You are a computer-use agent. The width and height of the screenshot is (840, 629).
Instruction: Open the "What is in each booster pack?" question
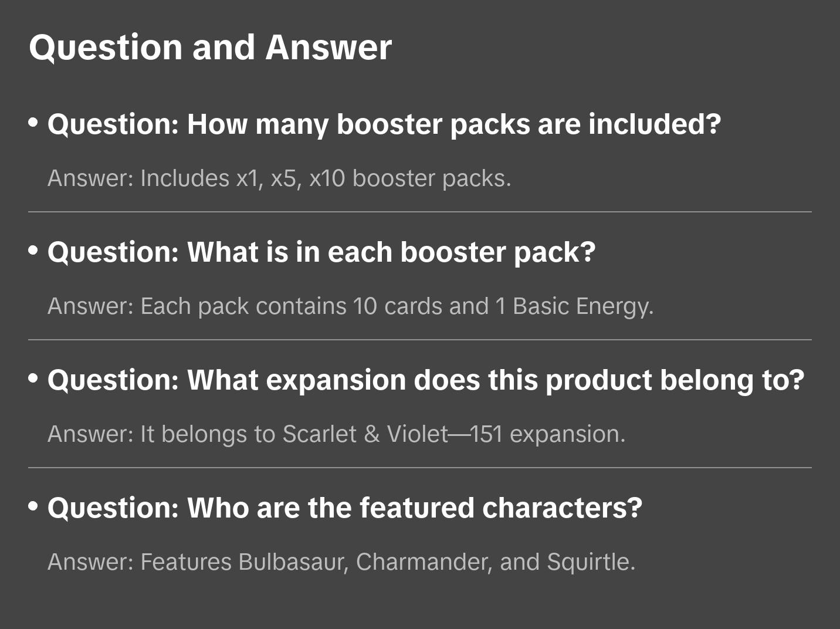(321, 252)
